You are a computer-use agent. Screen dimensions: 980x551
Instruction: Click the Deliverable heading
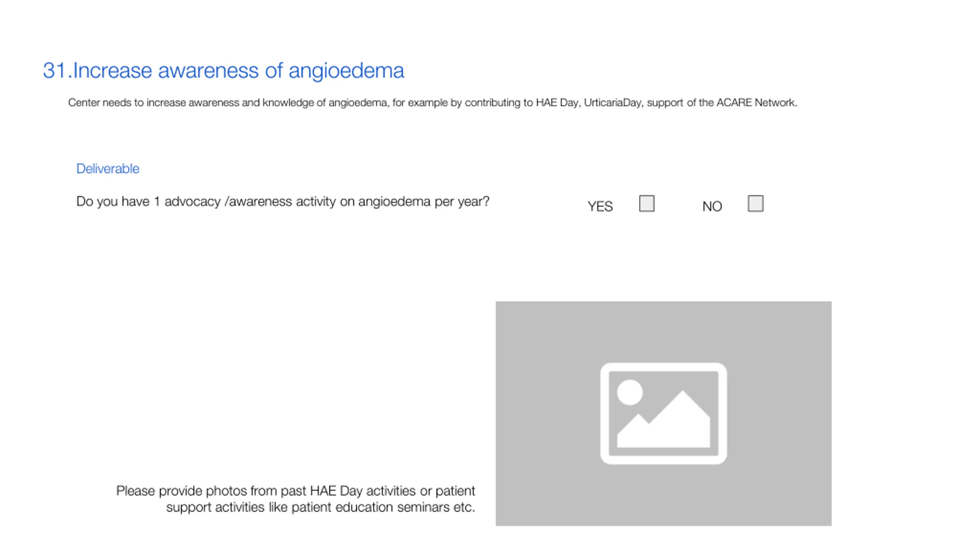(108, 169)
